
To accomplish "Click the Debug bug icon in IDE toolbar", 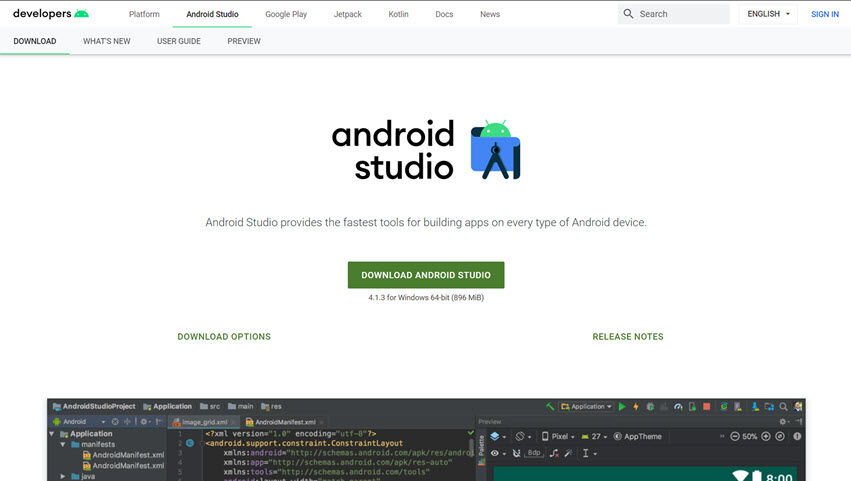I will point(650,407).
